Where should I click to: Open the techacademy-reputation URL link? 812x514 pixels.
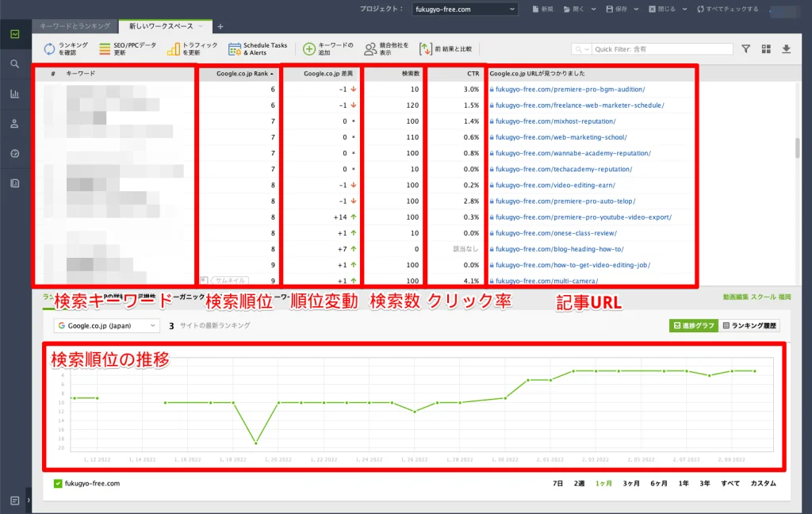(x=564, y=170)
